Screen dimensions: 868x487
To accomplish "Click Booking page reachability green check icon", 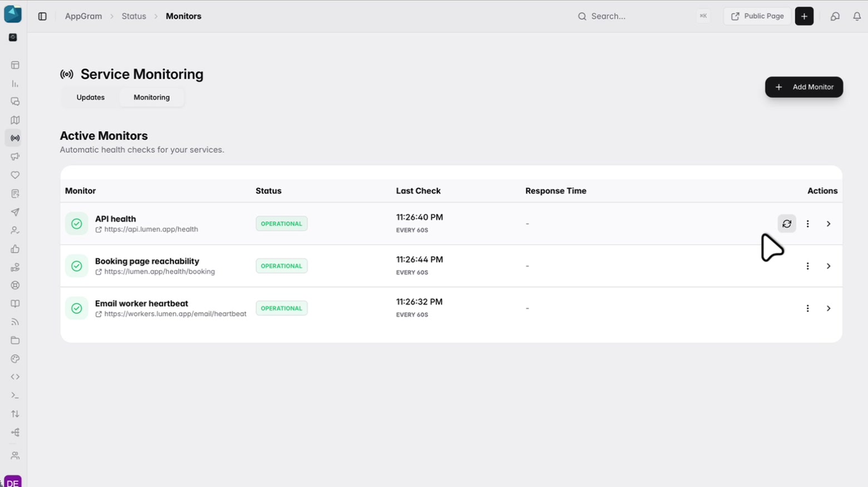I will (77, 266).
